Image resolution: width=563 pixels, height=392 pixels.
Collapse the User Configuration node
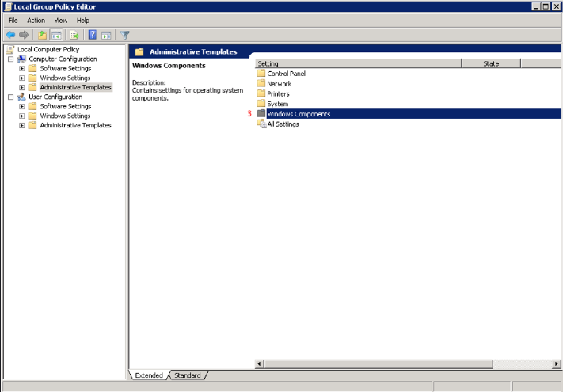(x=11, y=97)
